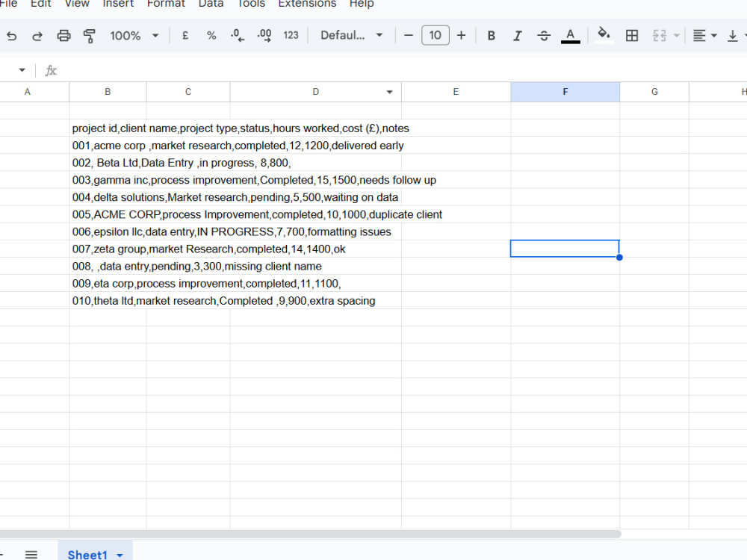Viewport: 747px width, 560px height.
Task: Click the horizontal scrollbar
Action: point(310,535)
